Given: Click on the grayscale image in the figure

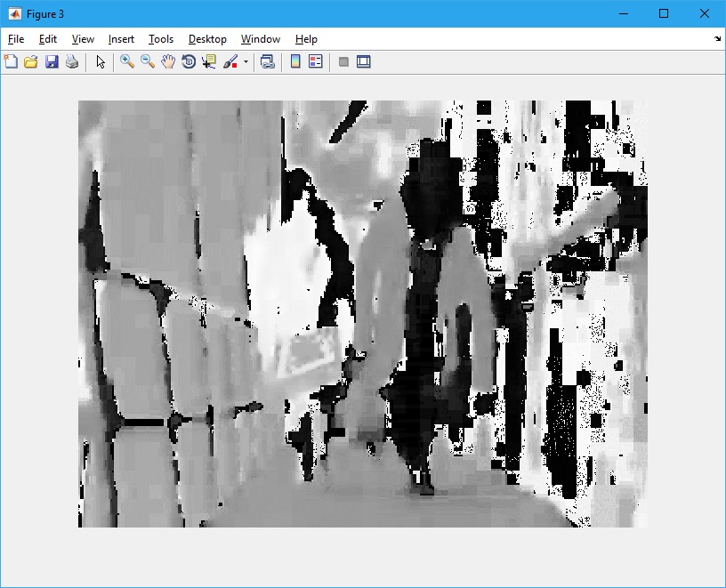Looking at the screenshot, I should click(362, 313).
